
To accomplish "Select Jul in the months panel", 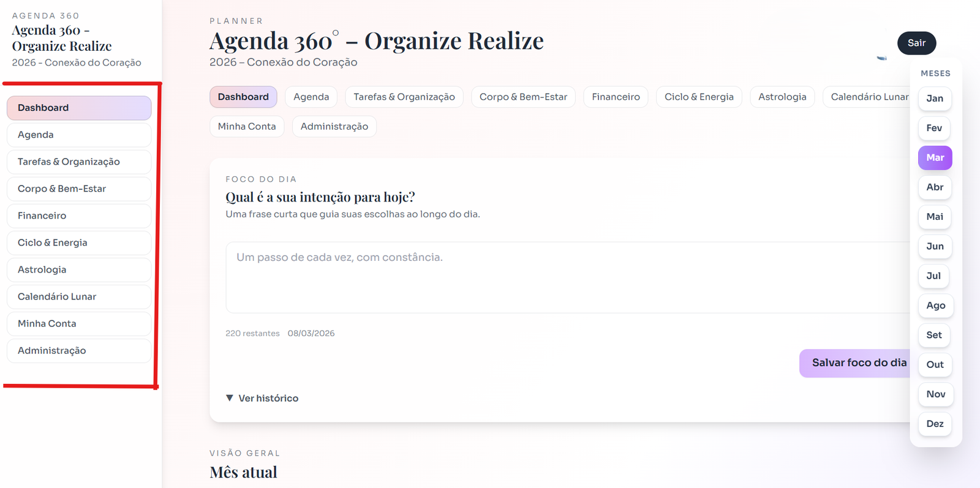I will point(933,276).
